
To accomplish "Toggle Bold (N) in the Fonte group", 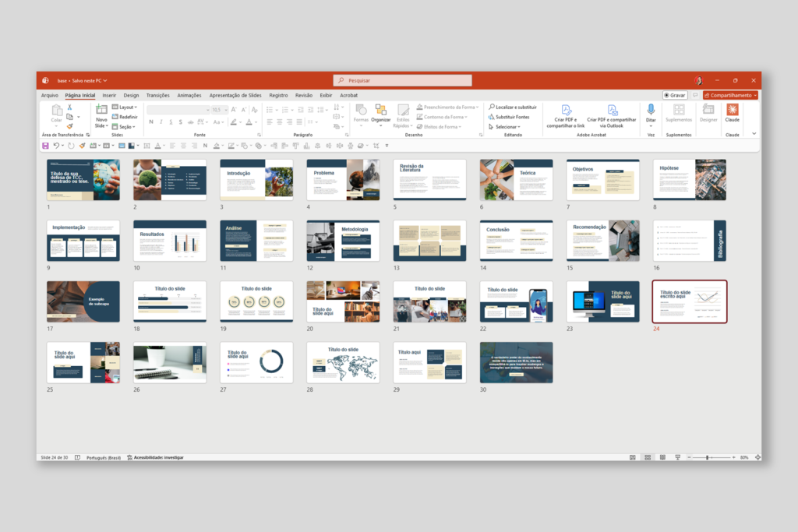I will pyautogui.click(x=151, y=122).
